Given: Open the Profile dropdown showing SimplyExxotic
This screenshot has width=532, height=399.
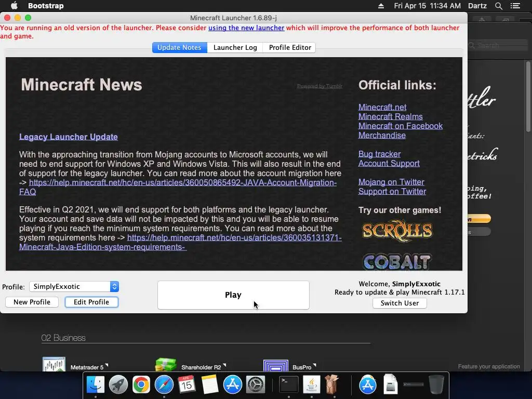Looking at the screenshot, I should (x=74, y=287).
